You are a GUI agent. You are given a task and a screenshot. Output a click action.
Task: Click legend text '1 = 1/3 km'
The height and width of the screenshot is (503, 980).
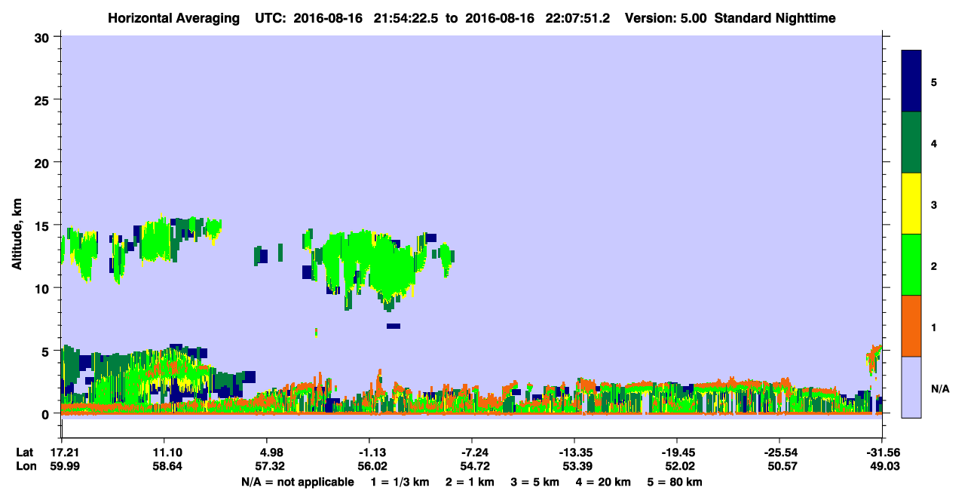399,482
